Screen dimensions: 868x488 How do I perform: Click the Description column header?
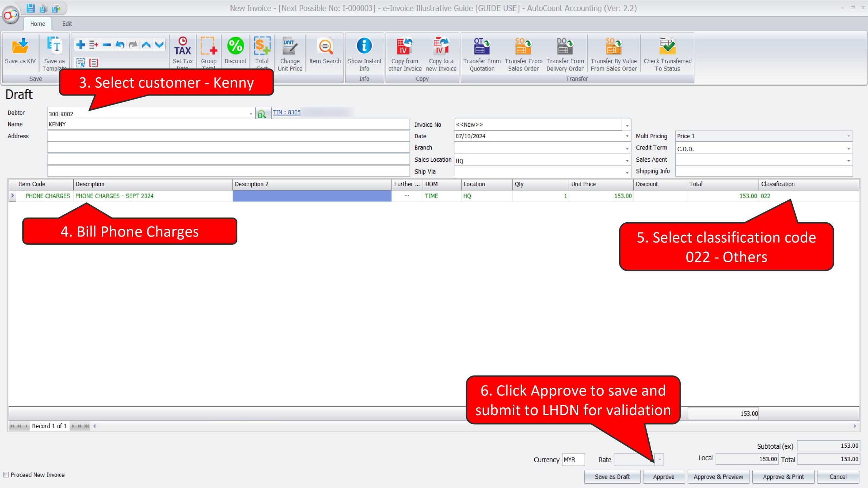pyautogui.click(x=153, y=184)
